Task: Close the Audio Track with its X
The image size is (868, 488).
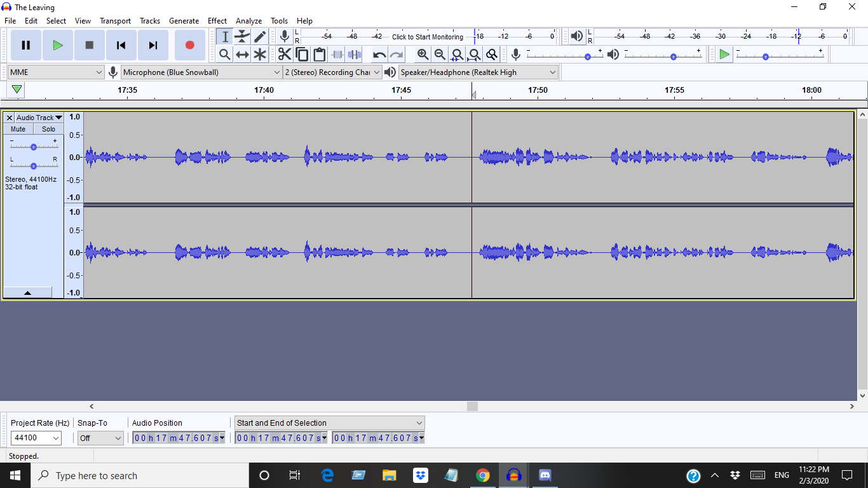Action: pos(10,118)
